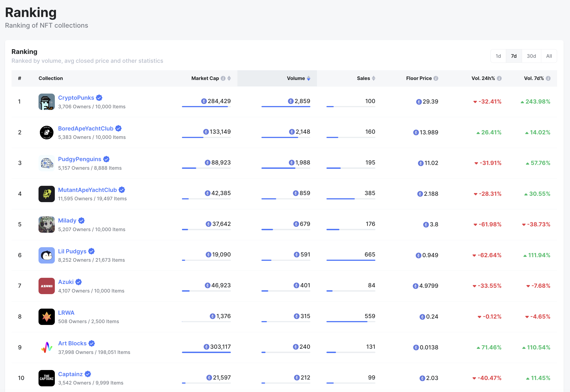Click Captainz volume value 212
This screenshot has width=570, height=392.
point(305,377)
